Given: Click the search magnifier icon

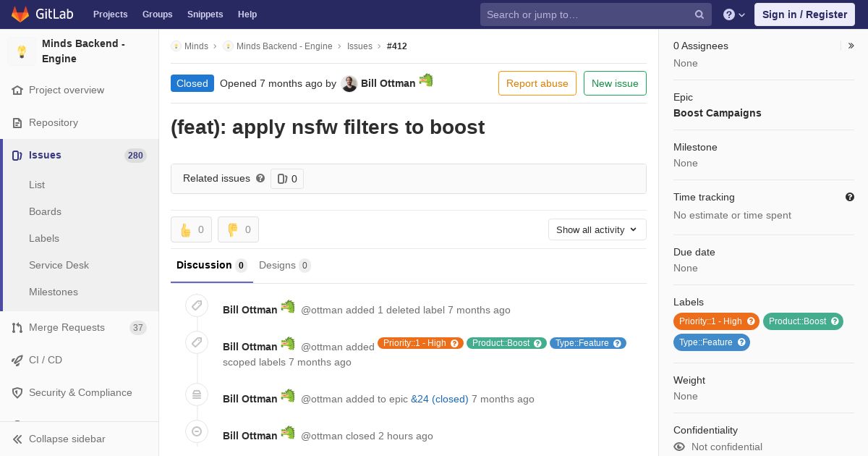Looking at the screenshot, I should 699,14.
